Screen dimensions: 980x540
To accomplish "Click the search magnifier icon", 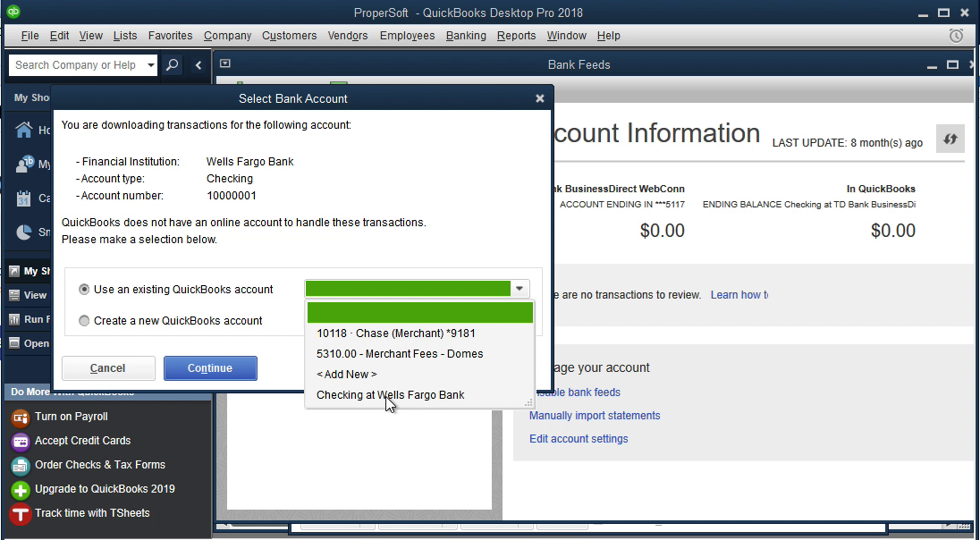I will point(173,64).
